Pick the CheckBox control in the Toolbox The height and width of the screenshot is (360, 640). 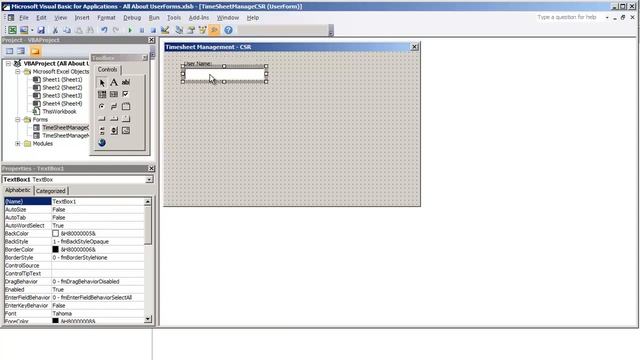coord(126,94)
